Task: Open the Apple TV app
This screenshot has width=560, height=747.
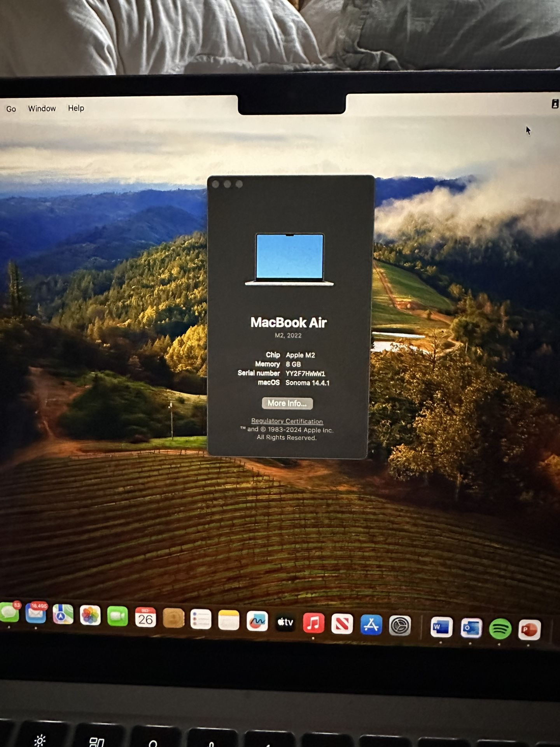Action: (x=285, y=622)
